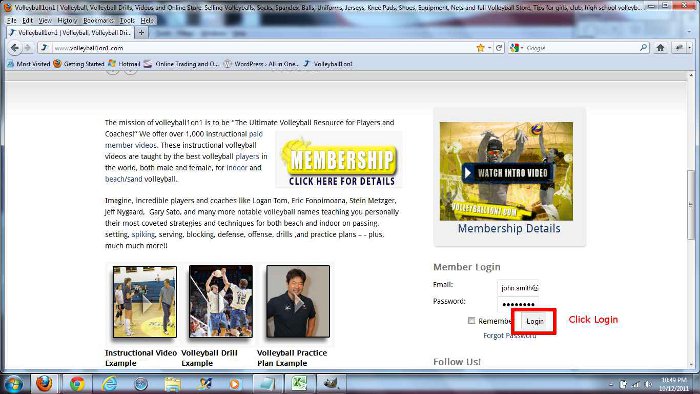The height and width of the screenshot is (394, 700).
Task: Open dropdown arrow beside bookmarks toolbar button
Action: (x=689, y=48)
